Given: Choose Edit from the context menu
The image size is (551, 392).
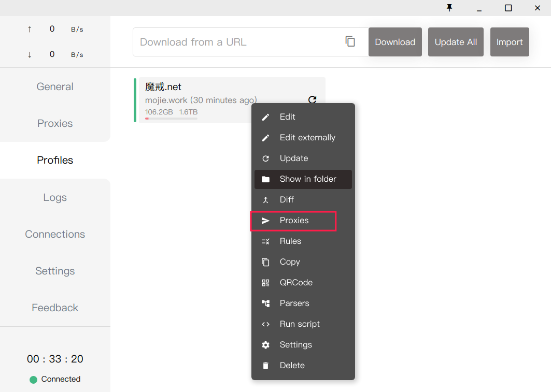Looking at the screenshot, I should click(303, 117).
